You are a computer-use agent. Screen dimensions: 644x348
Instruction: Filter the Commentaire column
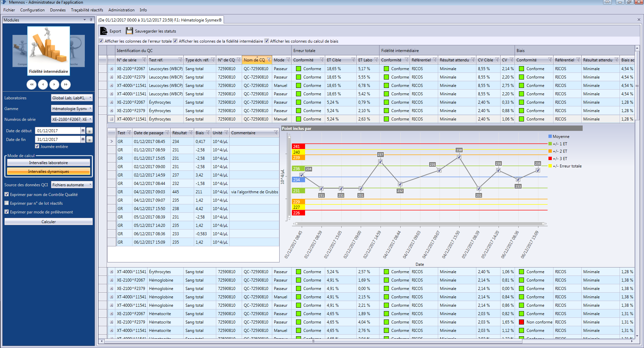click(x=276, y=133)
